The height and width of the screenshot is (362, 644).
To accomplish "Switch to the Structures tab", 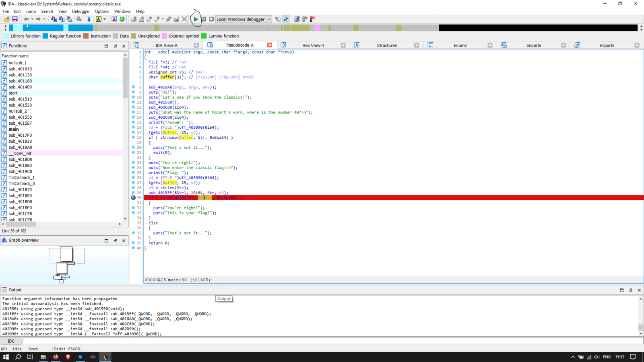I will pos(387,45).
